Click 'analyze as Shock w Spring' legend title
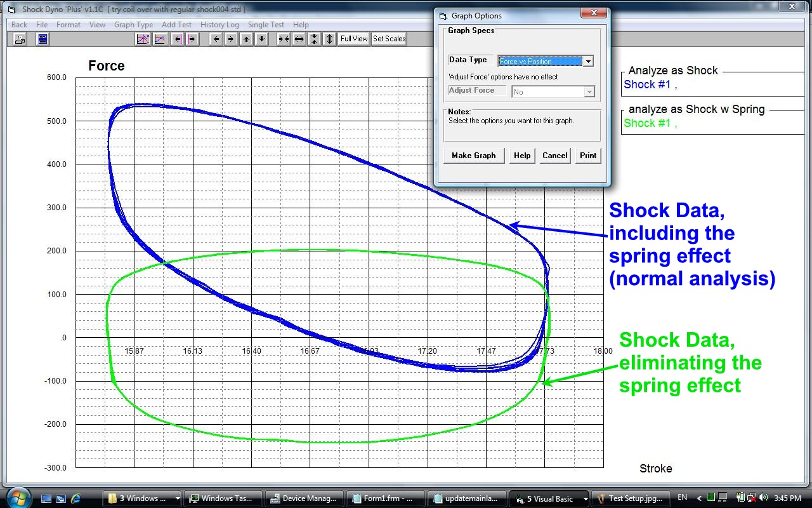 [x=697, y=109]
